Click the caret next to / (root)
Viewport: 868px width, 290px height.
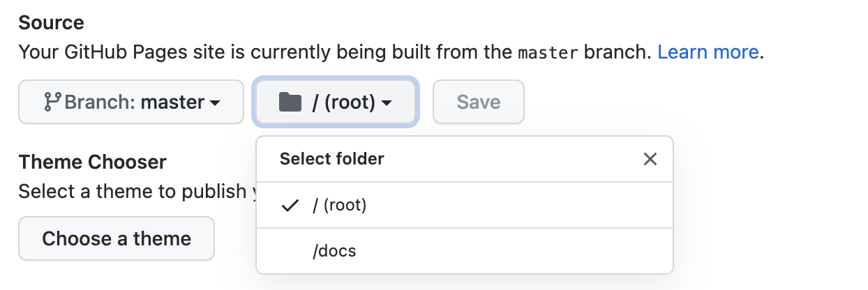pyautogui.click(x=387, y=103)
